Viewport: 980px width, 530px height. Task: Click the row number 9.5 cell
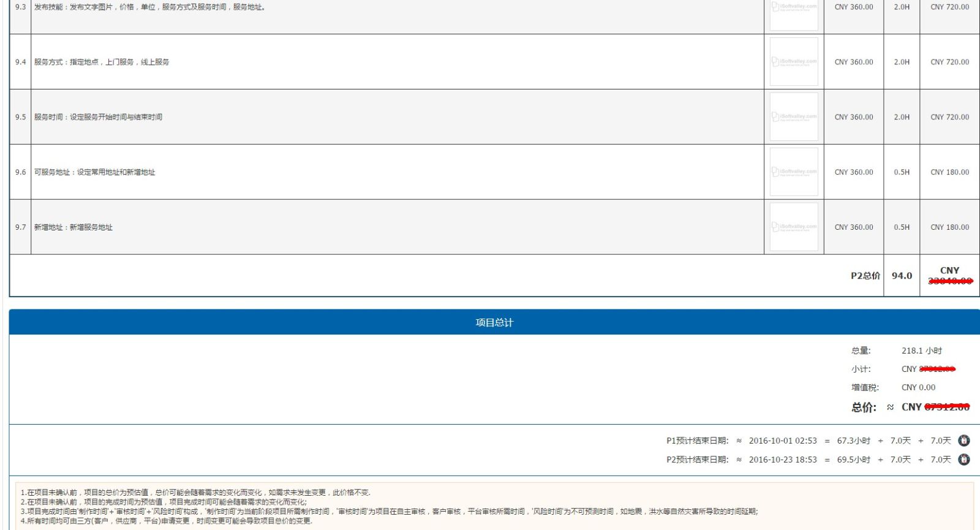tap(21, 117)
